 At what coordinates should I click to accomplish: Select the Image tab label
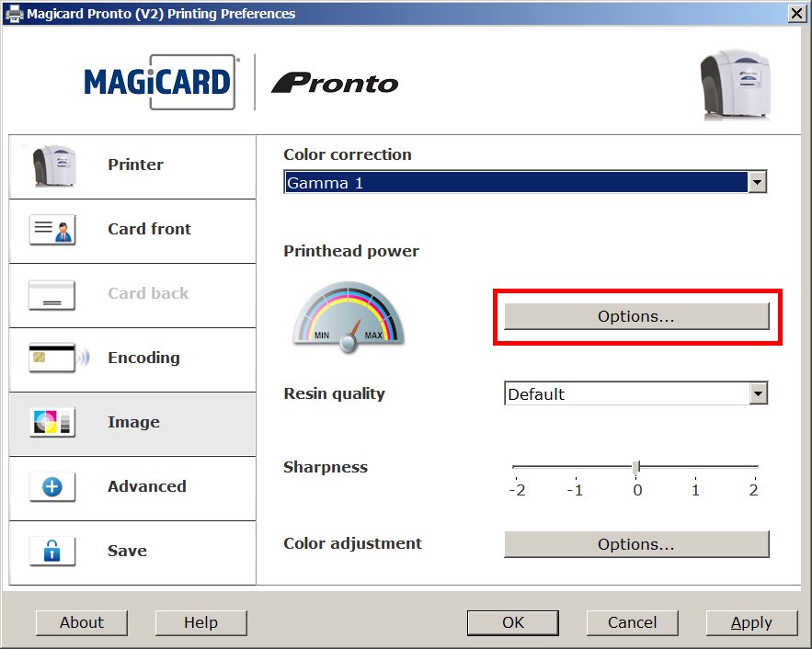click(133, 422)
